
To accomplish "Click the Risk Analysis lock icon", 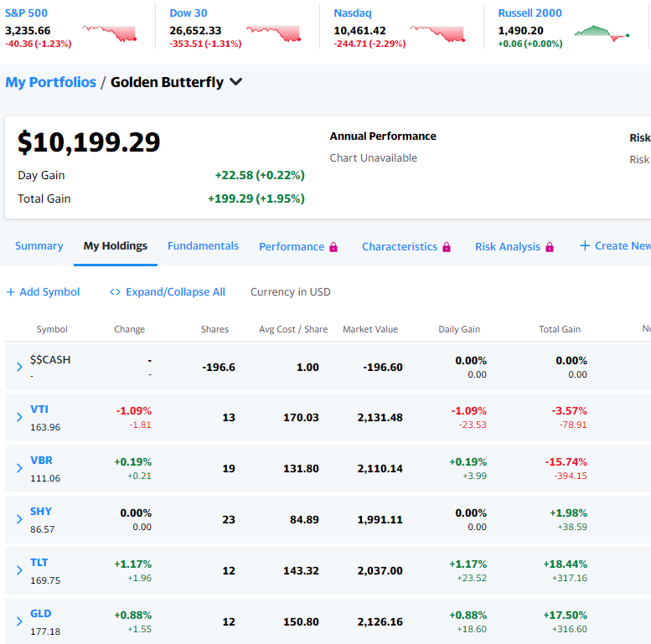I will (x=550, y=247).
